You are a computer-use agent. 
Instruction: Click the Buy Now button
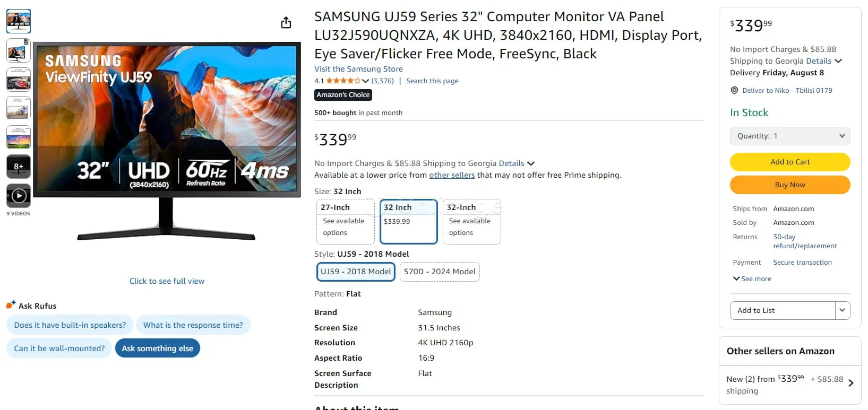[x=789, y=185]
